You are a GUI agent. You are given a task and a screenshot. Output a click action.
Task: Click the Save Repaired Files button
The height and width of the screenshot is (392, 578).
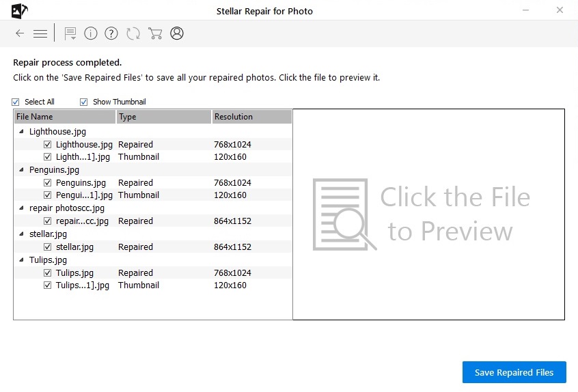(x=514, y=372)
